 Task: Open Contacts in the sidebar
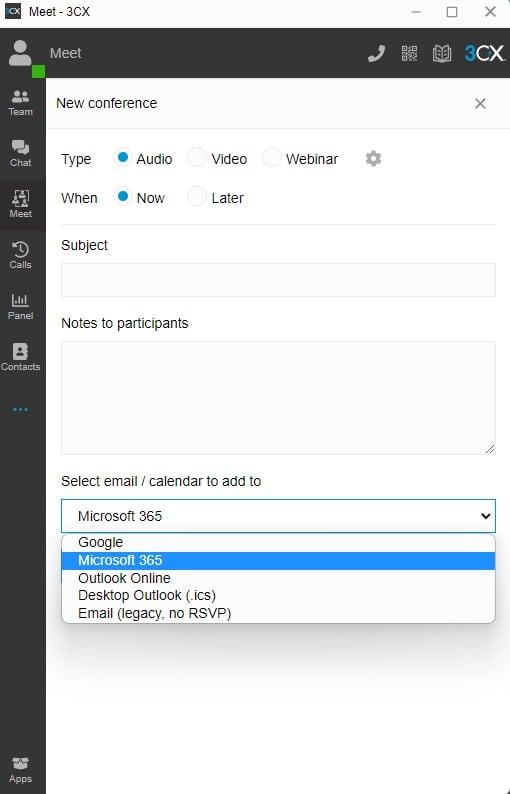pyautogui.click(x=20, y=358)
